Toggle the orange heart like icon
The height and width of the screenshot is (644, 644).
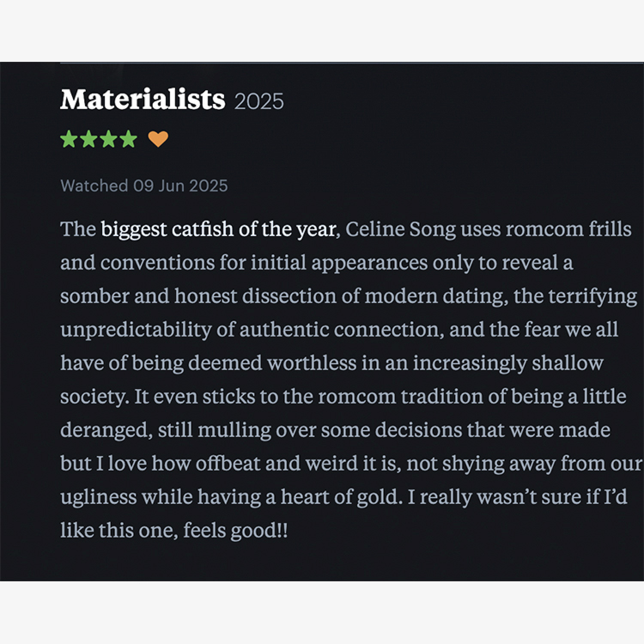tap(158, 139)
